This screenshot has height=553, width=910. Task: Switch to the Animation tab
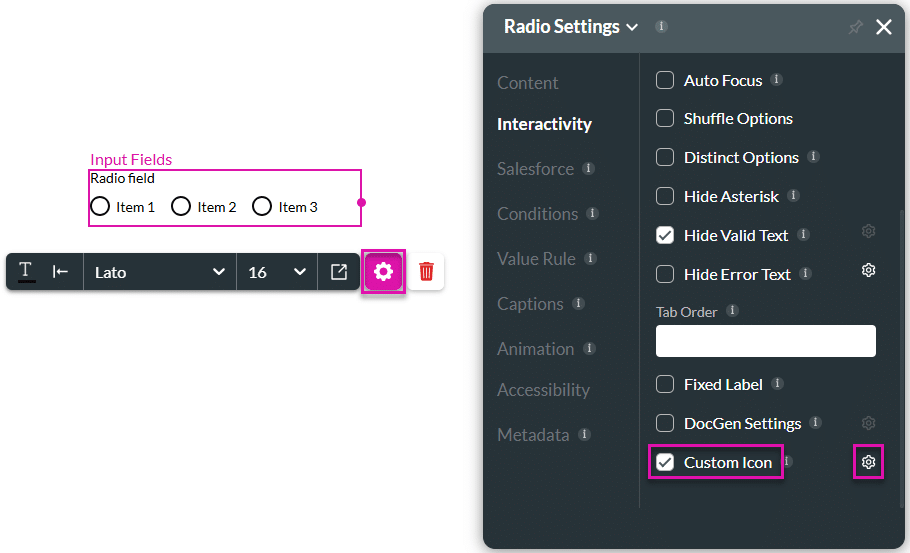(x=535, y=349)
